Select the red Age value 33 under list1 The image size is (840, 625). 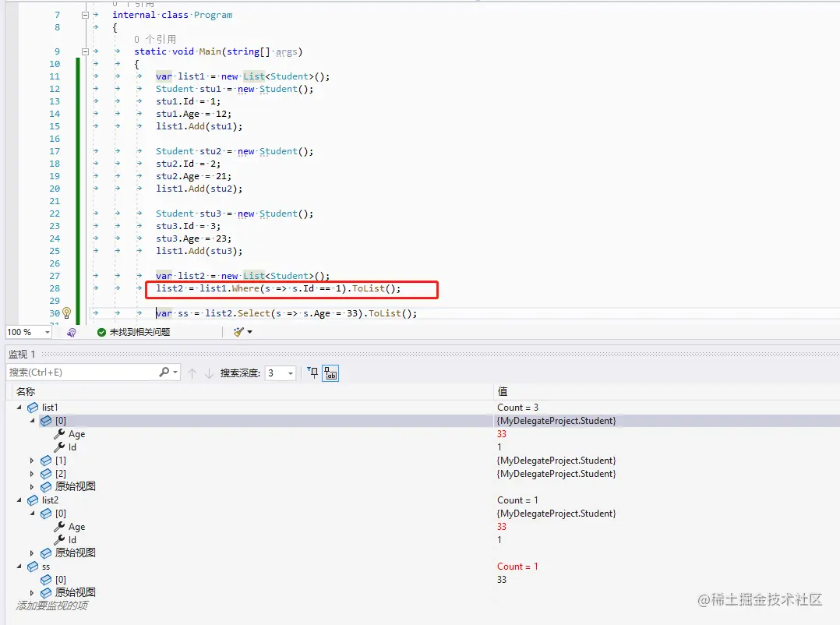(x=502, y=434)
